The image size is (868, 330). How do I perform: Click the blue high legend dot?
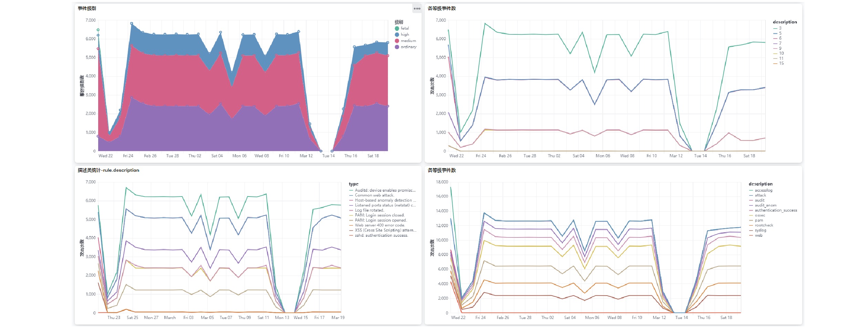point(397,35)
